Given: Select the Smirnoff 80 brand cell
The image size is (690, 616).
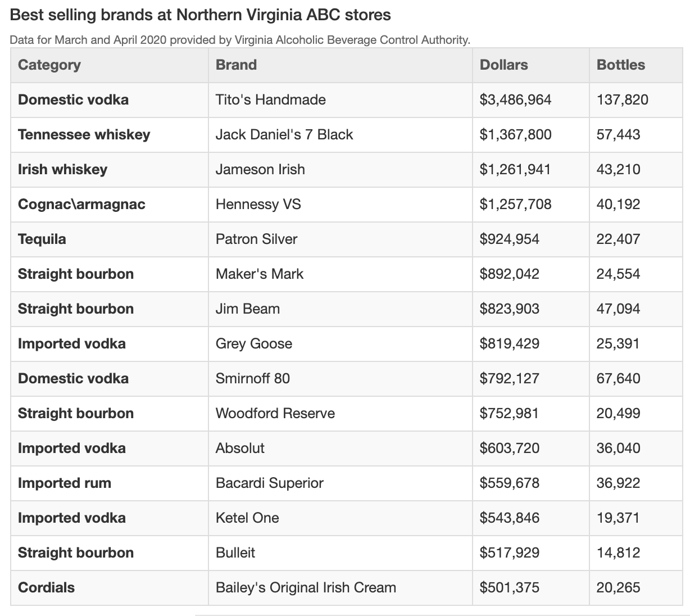Looking at the screenshot, I should coord(252,379).
